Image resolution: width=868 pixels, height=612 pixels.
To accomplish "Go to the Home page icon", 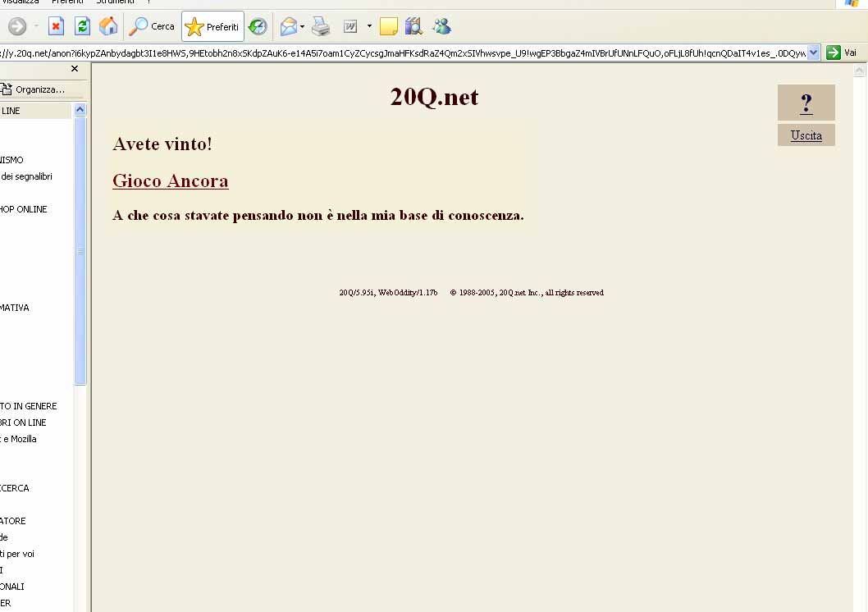I will click(108, 26).
